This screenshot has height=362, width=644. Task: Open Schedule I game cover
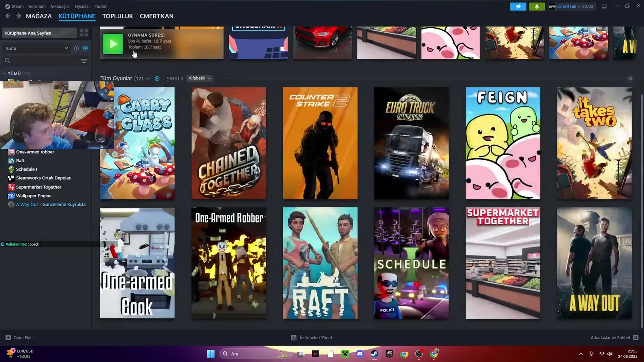[412, 263]
